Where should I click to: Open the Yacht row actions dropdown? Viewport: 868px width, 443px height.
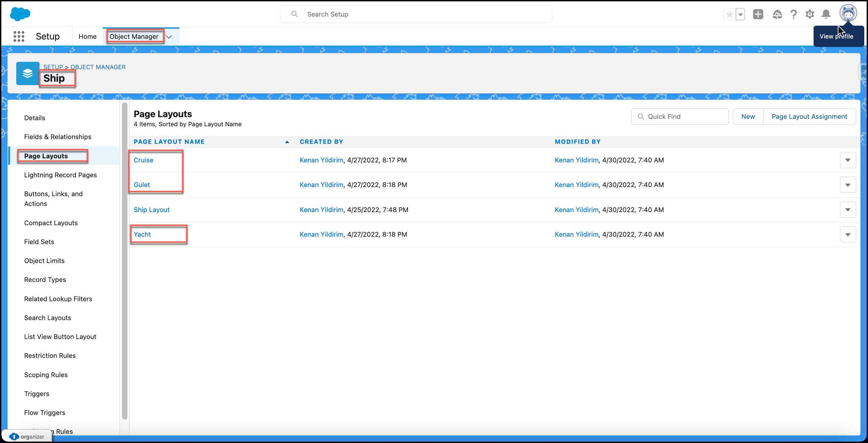pyautogui.click(x=848, y=234)
